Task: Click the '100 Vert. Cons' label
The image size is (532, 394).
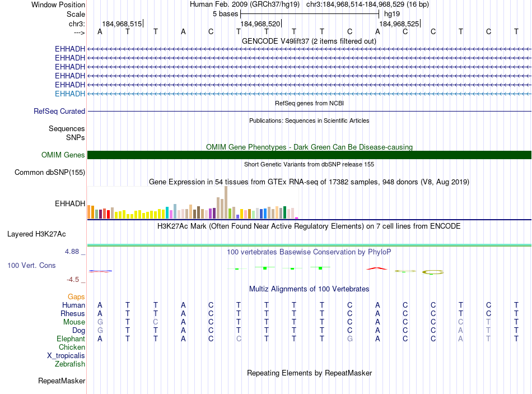Action: pos(31,265)
